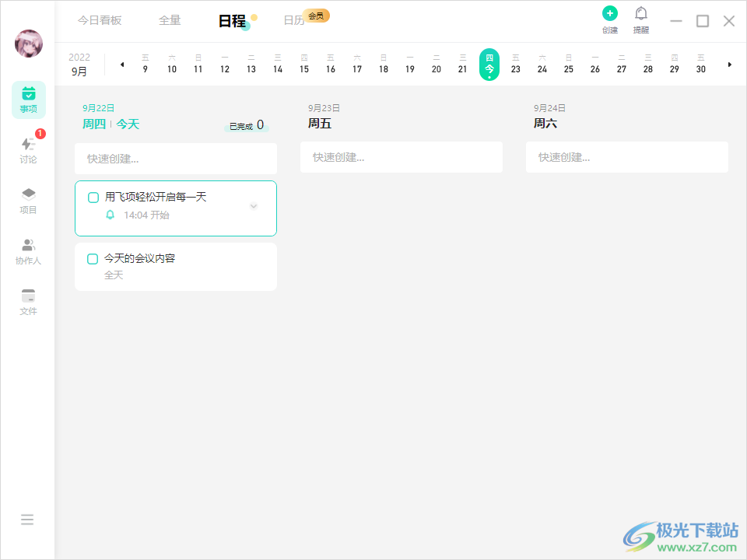Select the 项目 sidebar icon

pos(28,201)
